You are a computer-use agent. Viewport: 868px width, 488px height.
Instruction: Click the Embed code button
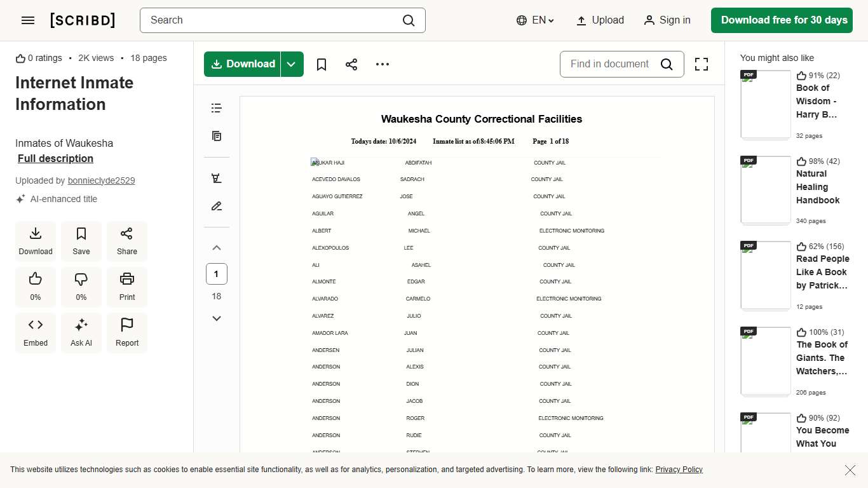pos(36,332)
